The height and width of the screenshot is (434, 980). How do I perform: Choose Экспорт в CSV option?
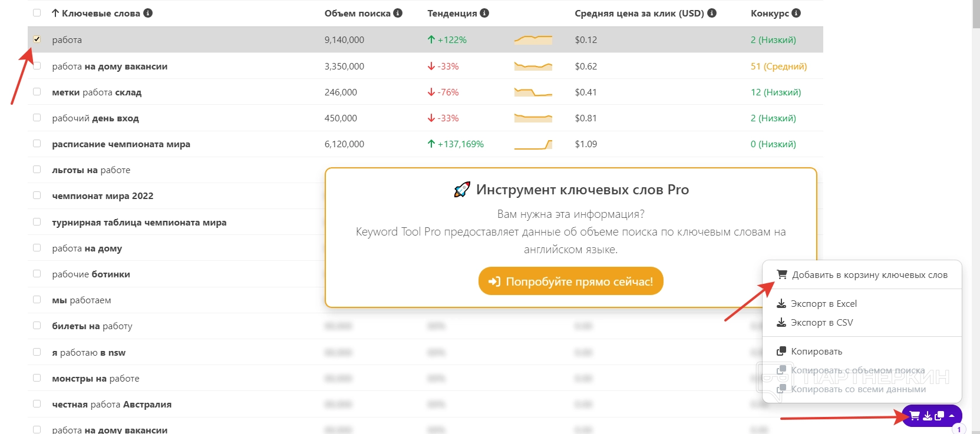point(821,323)
